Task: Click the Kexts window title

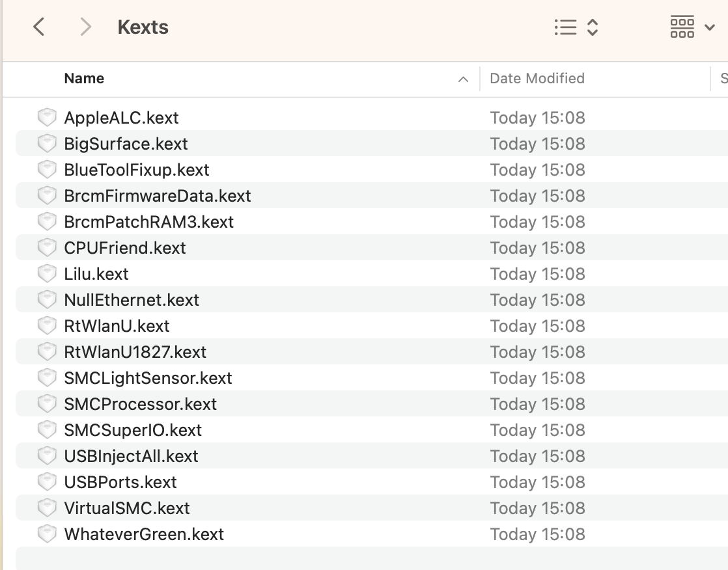Action: (x=143, y=27)
